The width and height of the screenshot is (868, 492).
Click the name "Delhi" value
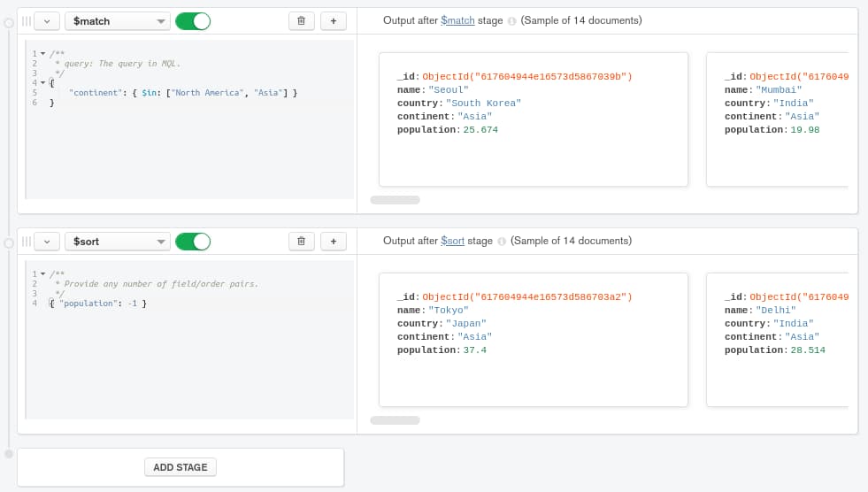coord(776,310)
